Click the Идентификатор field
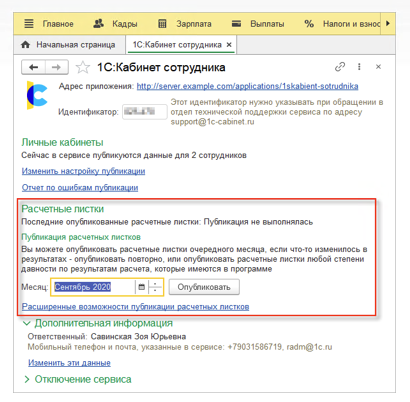 point(145,112)
